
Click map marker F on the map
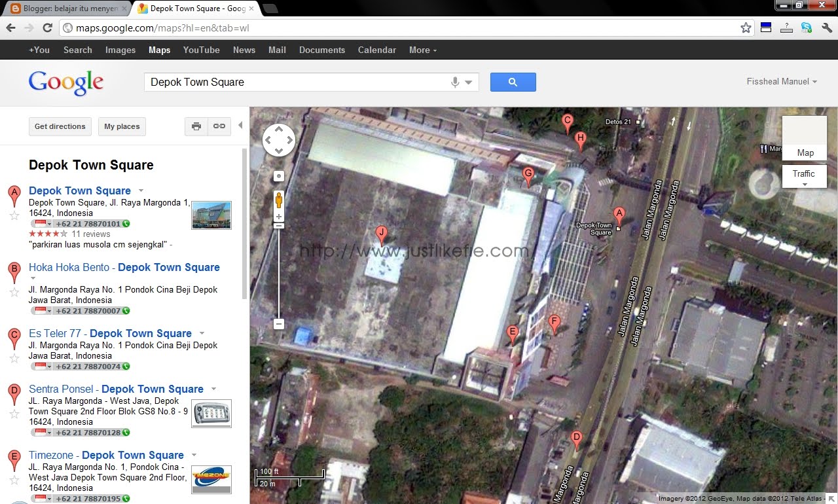(555, 325)
